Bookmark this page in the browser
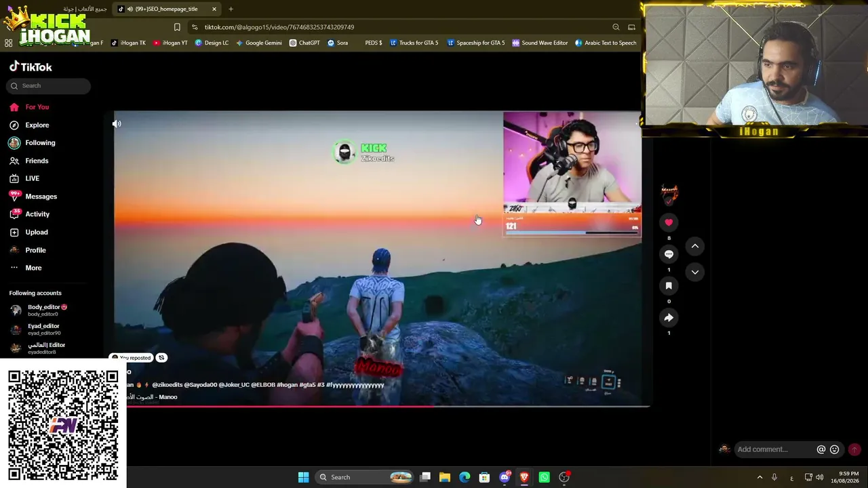868x488 pixels. (x=177, y=27)
